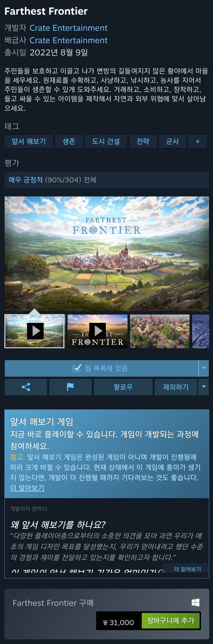Play the first trailer video thumbnail
The width and height of the screenshot is (213, 644).
(x=35, y=331)
